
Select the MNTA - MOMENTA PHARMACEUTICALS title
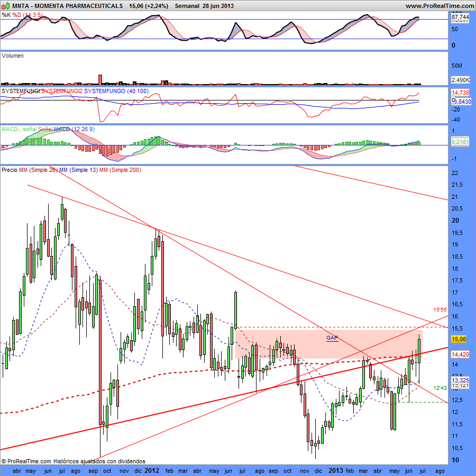point(67,6)
